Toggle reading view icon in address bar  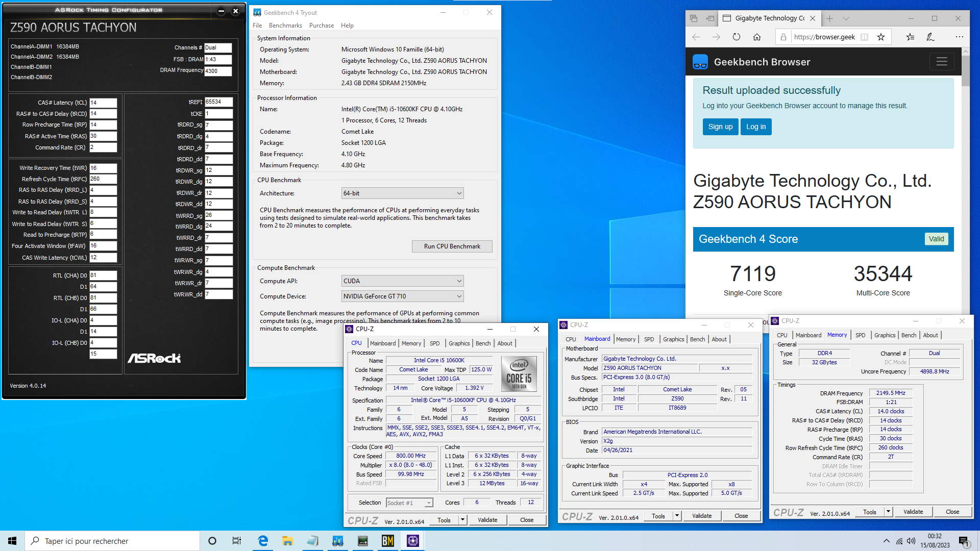tap(864, 37)
